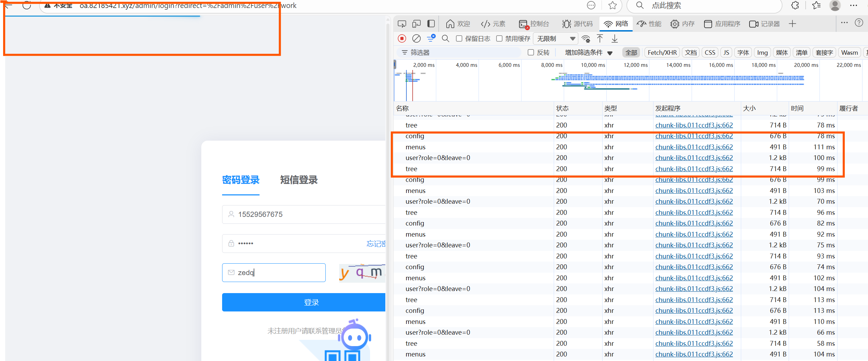Toggle device emulation icon in DevTools
Image resolution: width=868 pixels, height=361 pixels.
pyautogui.click(x=417, y=24)
